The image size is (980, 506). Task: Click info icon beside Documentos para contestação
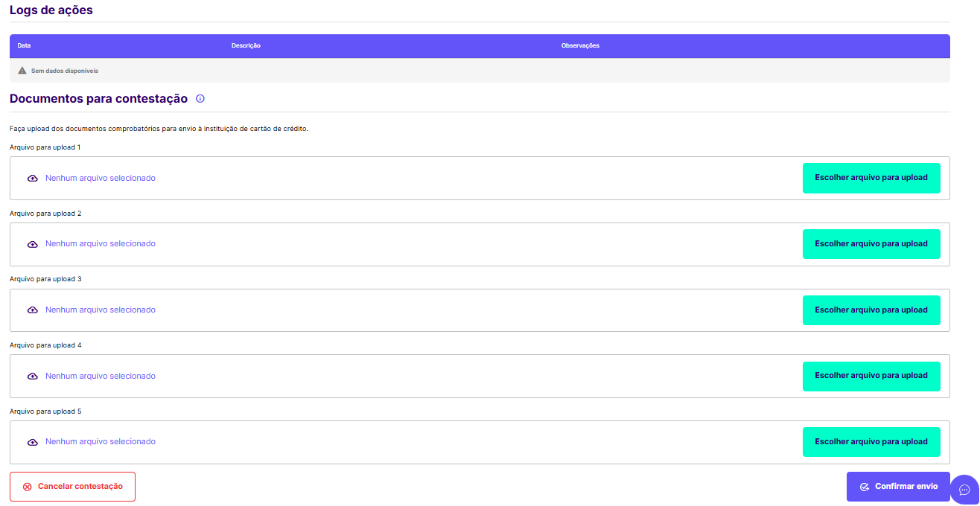click(200, 99)
